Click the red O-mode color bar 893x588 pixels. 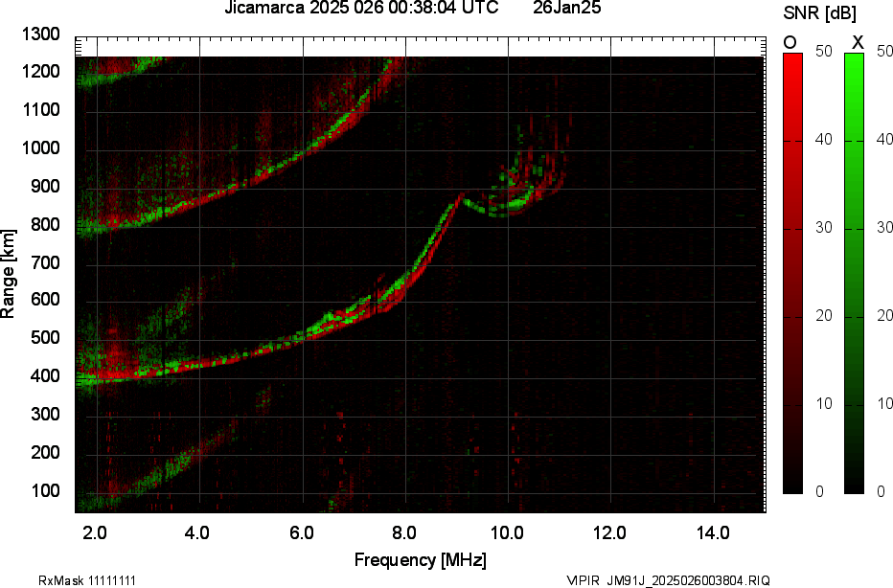point(792,273)
